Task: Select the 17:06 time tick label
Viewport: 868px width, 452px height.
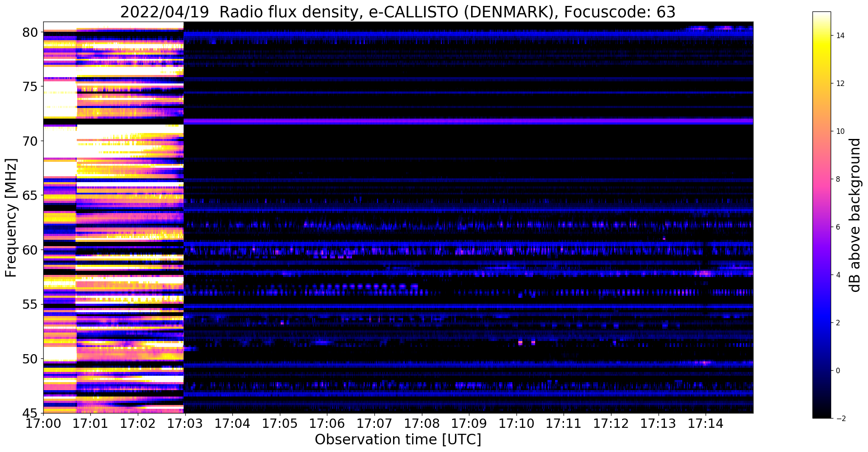Action: click(x=327, y=424)
